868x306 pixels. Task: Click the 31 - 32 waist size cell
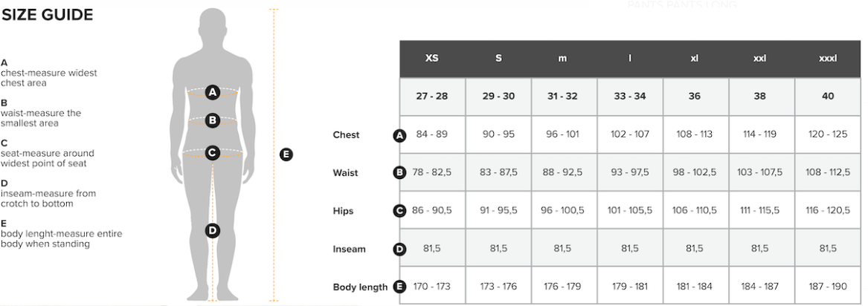563,97
